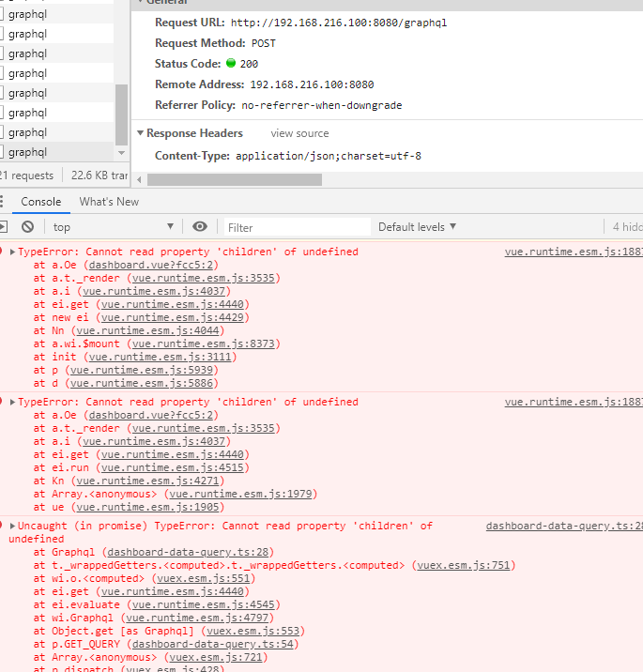643x672 pixels.
Task: Open vue.runtime.esm.js:1905 ue stack link
Action: (x=147, y=507)
